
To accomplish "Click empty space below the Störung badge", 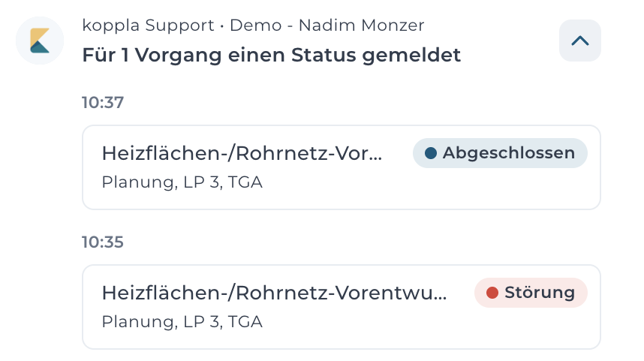I will coord(531,328).
